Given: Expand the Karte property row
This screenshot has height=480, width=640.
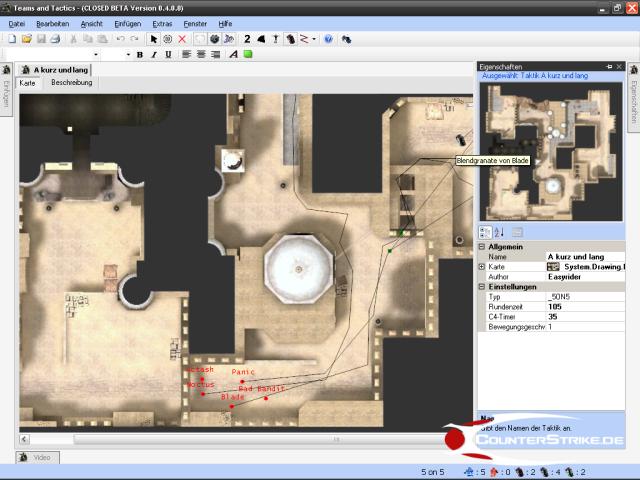Looking at the screenshot, I should (x=482, y=267).
